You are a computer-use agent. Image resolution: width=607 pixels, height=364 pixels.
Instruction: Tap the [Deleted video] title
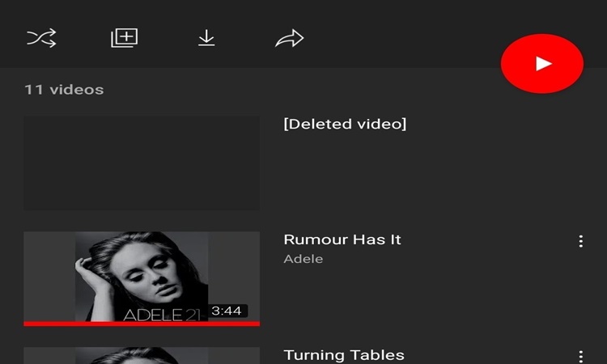click(345, 124)
